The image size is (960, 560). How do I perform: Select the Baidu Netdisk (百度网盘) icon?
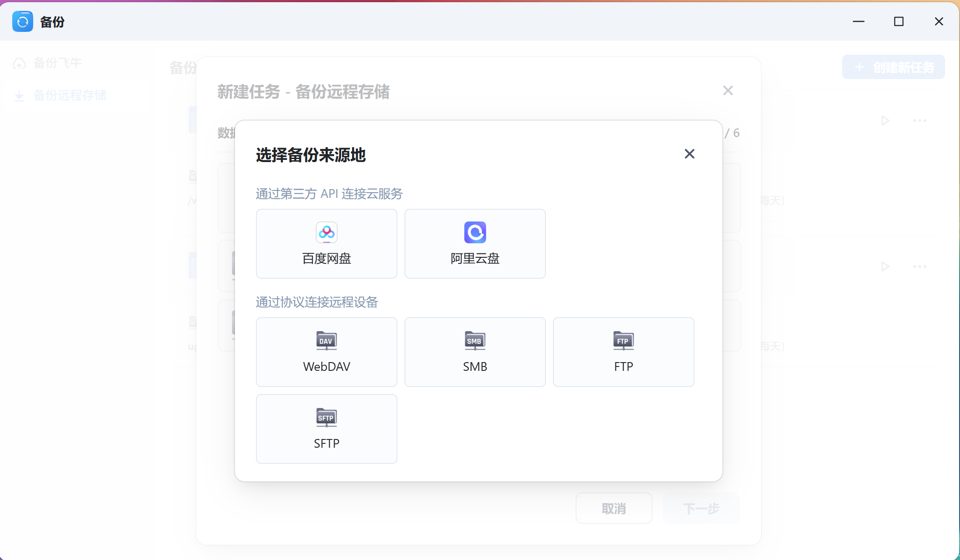326,232
